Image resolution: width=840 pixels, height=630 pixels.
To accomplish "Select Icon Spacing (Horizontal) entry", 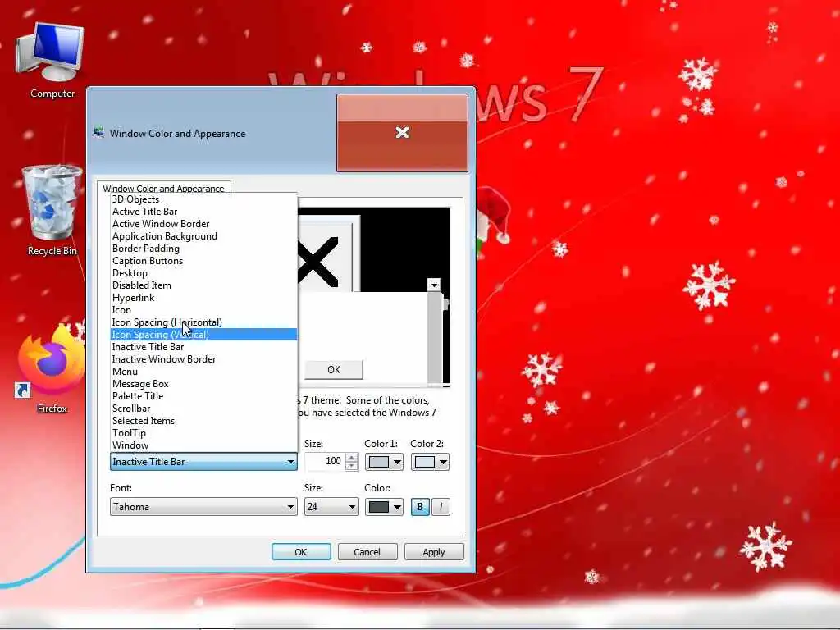I will click(203, 322).
